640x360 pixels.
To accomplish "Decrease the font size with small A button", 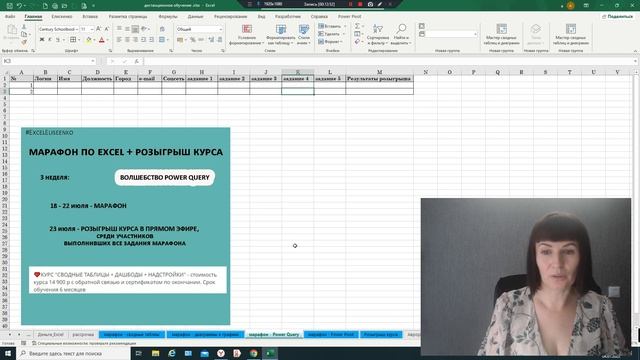I will pyautogui.click(x=107, y=29).
